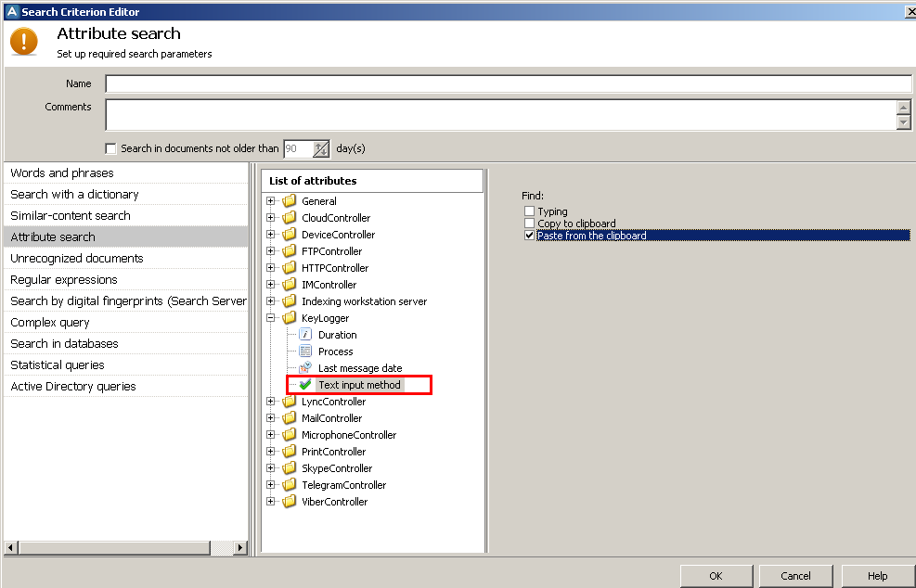The height and width of the screenshot is (588, 916).
Task: Expand the IMController tree node
Action: point(270,285)
